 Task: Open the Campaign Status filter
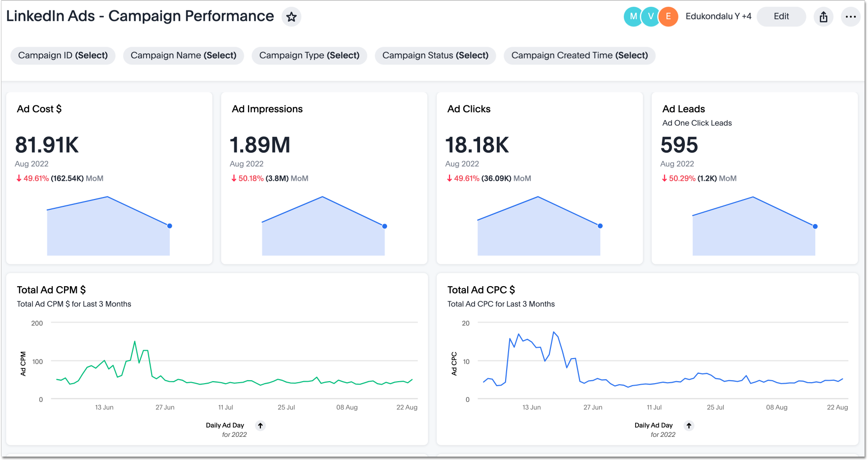click(435, 56)
